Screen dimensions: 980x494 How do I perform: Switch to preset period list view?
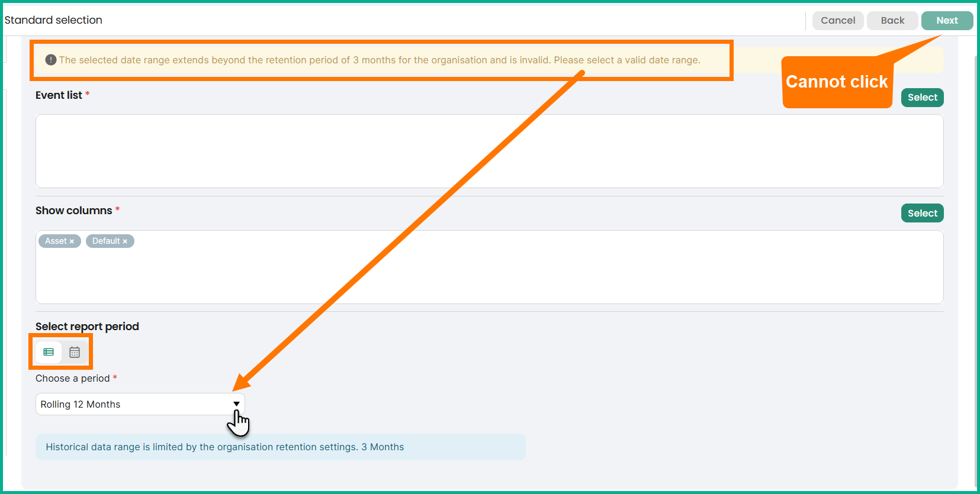49,352
